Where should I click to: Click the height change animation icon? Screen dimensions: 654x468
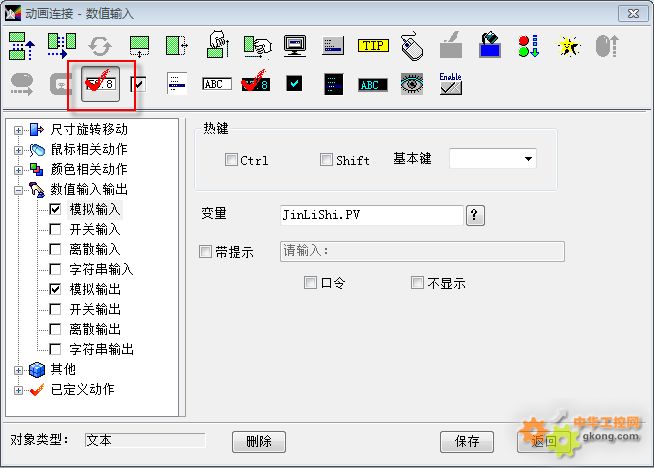(139, 46)
